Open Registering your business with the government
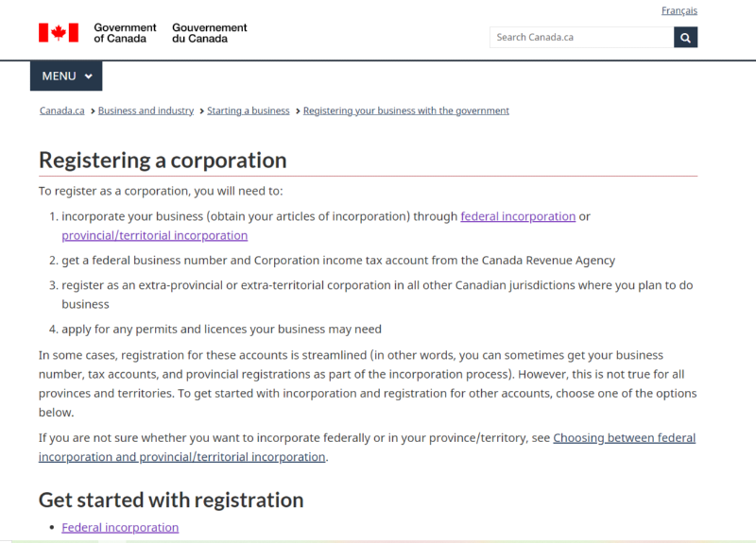This screenshot has width=756, height=543. click(x=406, y=110)
